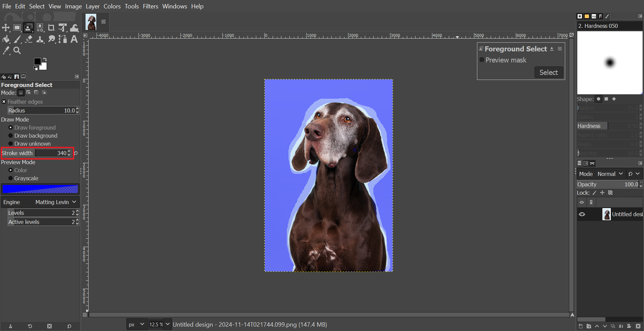Click the black foreground color swatch

coord(37,61)
